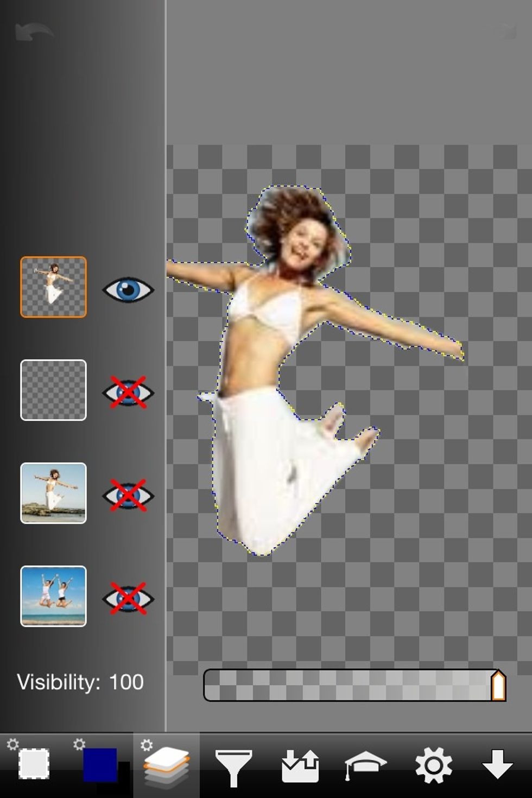Image resolution: width=532 pixels, height=798 pixels.
Task: Select the single woman beach photo thumbnail
Action: tap(53, 493)
